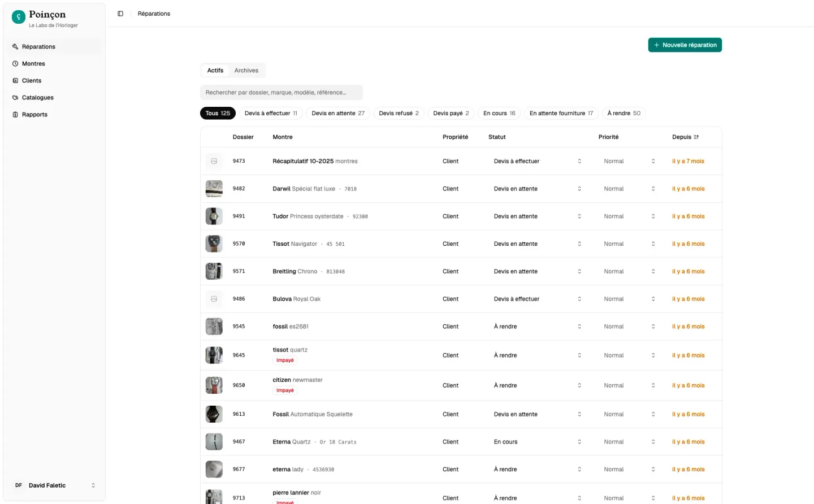Click dossier number 9677
814x504 pixels.
tap(239, 470)
